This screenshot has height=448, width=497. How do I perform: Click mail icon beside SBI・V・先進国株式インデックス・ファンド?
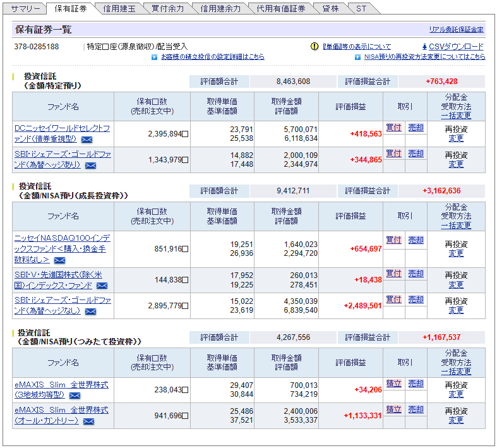point(102,286)
